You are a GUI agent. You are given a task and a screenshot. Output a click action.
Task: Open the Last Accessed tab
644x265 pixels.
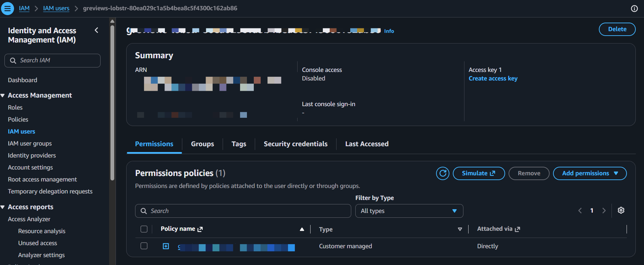click(367, 144)
